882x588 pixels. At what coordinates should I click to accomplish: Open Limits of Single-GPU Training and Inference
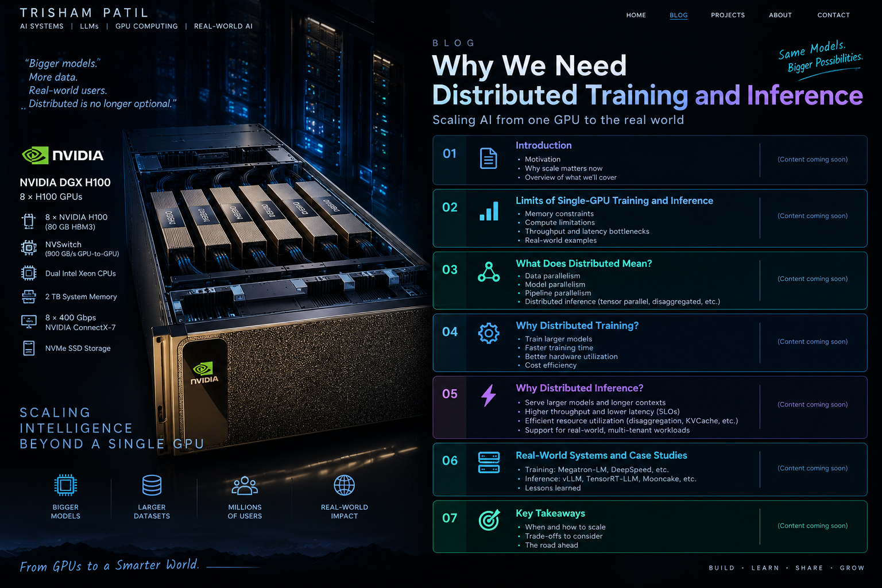click(614, 200)
